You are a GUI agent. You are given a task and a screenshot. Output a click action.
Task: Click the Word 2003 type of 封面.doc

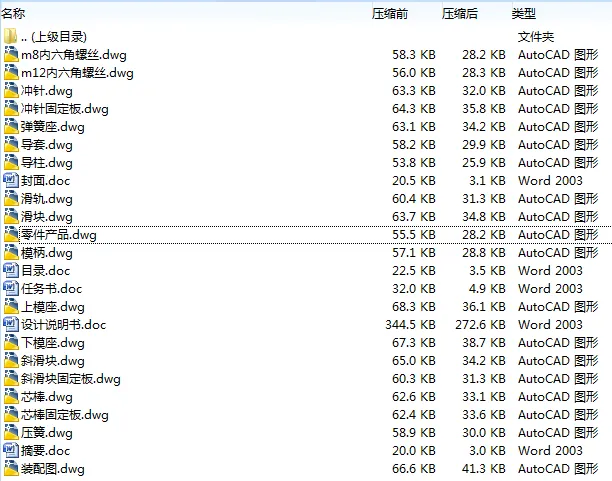(550, 180)
